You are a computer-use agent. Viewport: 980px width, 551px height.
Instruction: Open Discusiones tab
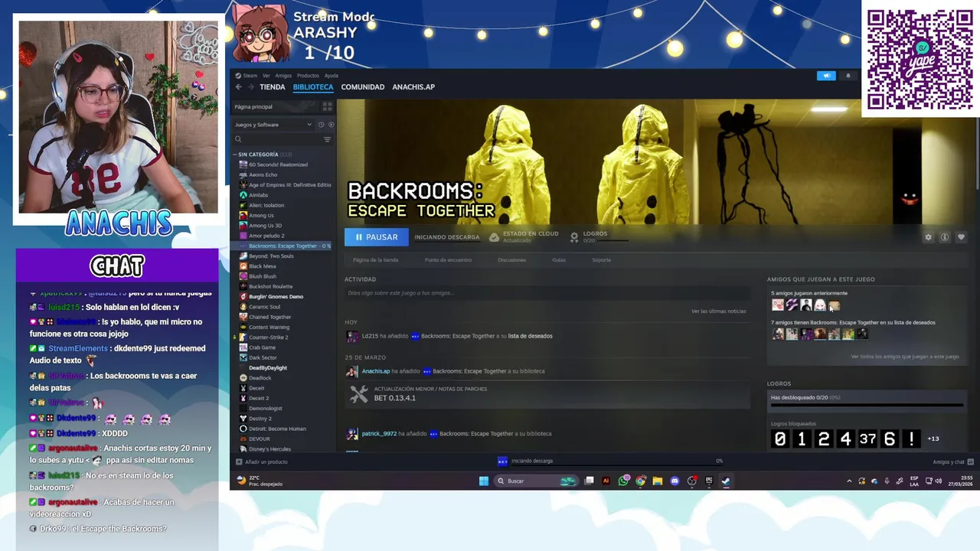(x=511, y=260)
